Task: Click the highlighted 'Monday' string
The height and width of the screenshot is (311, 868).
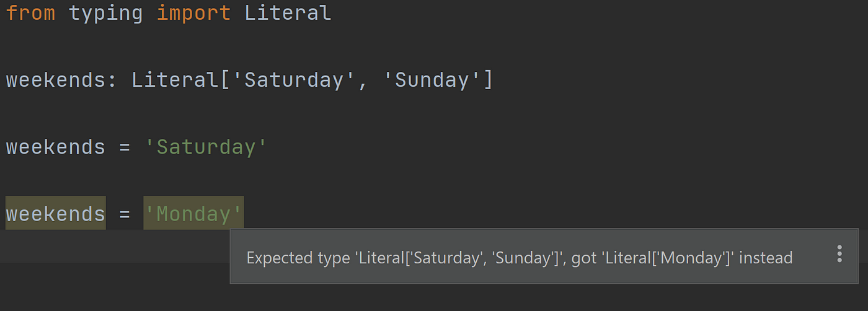Action: tap(193, 214)
